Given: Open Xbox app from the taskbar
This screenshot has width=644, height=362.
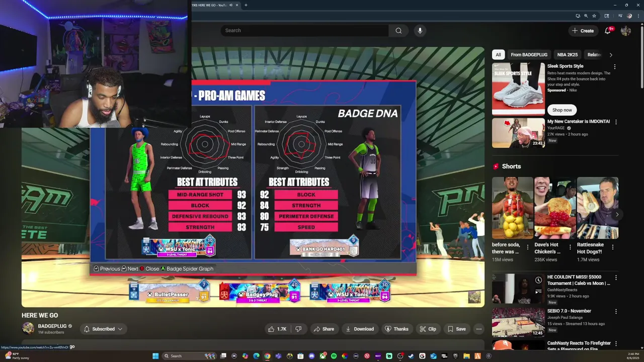Looking at the screenshot, I should 323,356.
